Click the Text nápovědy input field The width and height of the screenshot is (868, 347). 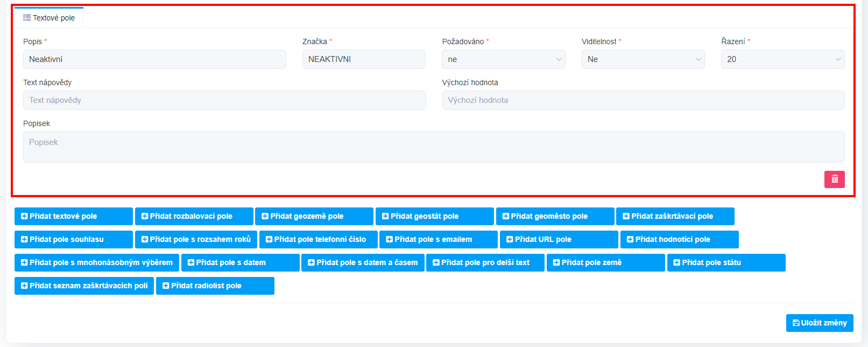(224, 100)
